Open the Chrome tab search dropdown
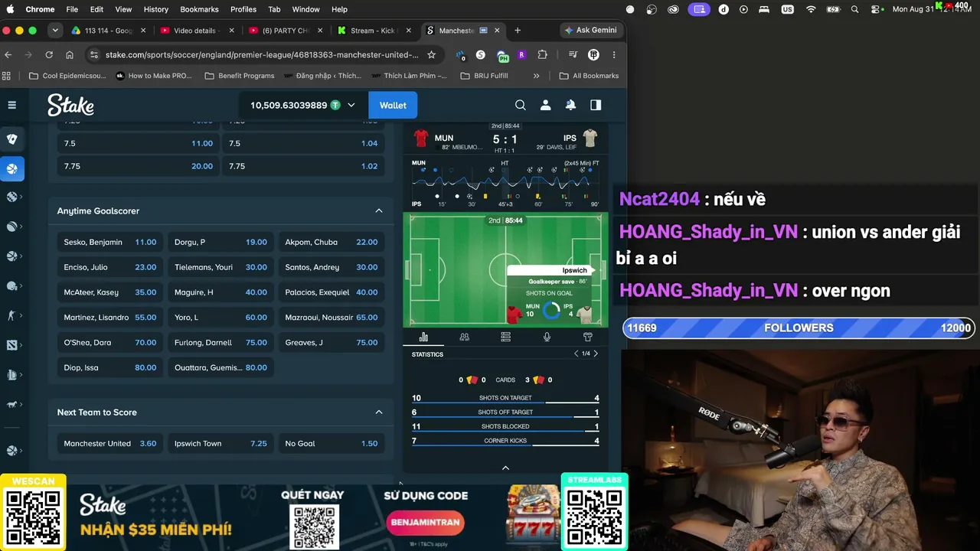 (55, 31)
